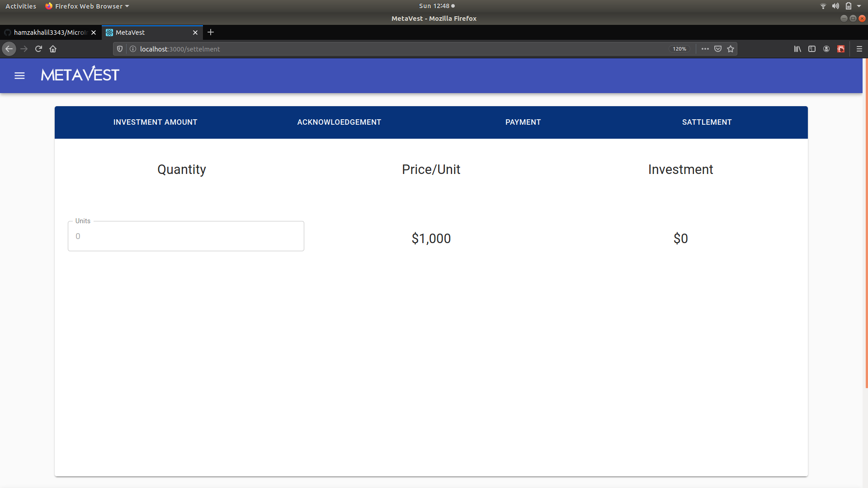Select the Payment tab
The width and height of the screenshot is (868, 488).
pos(523,122)
